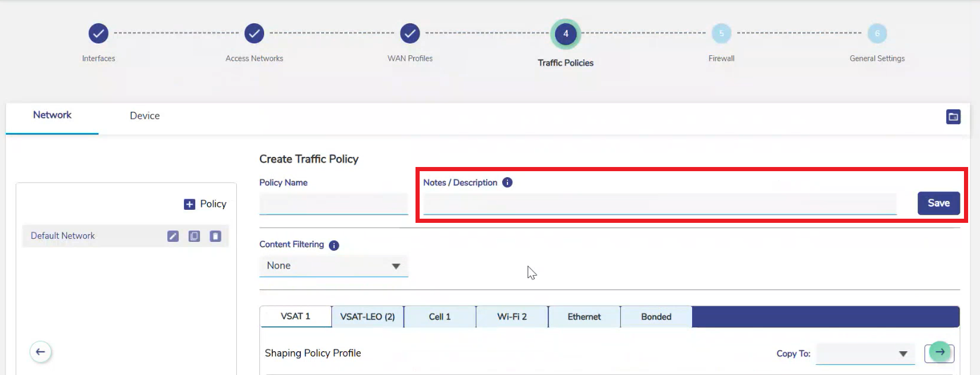Go to the Interfaces wizard step

(x=99, y=34)
